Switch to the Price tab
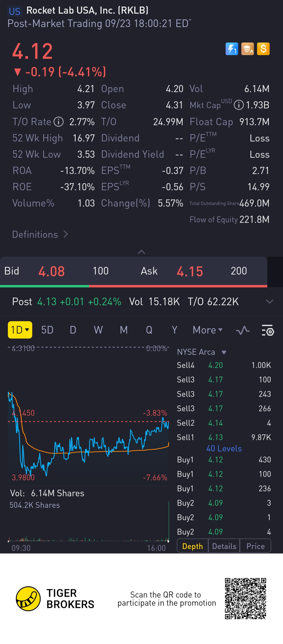 255,546
